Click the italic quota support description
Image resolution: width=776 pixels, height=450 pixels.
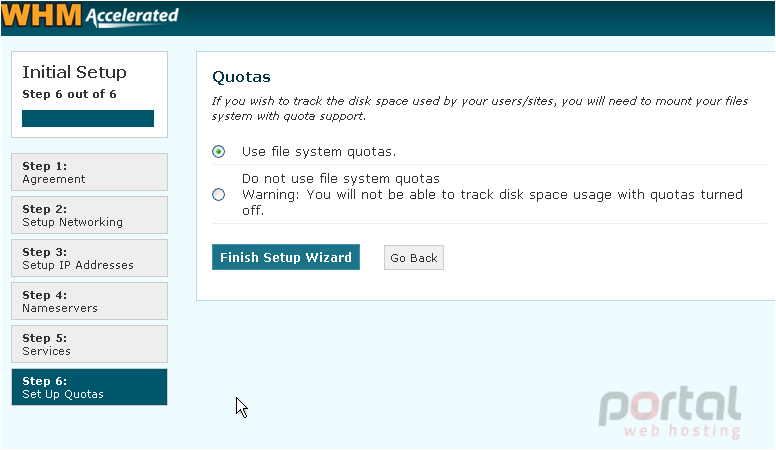480,108
